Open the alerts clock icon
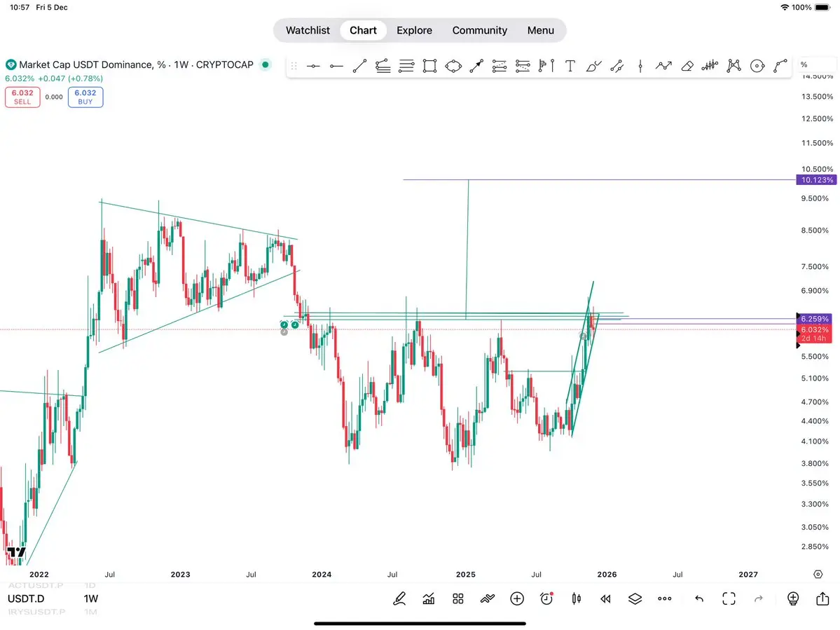 (x=546, y=598)
